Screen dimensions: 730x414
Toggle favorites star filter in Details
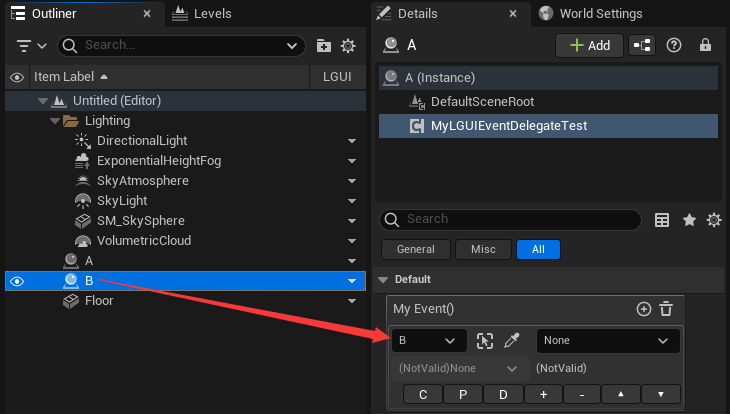point(688,220)
